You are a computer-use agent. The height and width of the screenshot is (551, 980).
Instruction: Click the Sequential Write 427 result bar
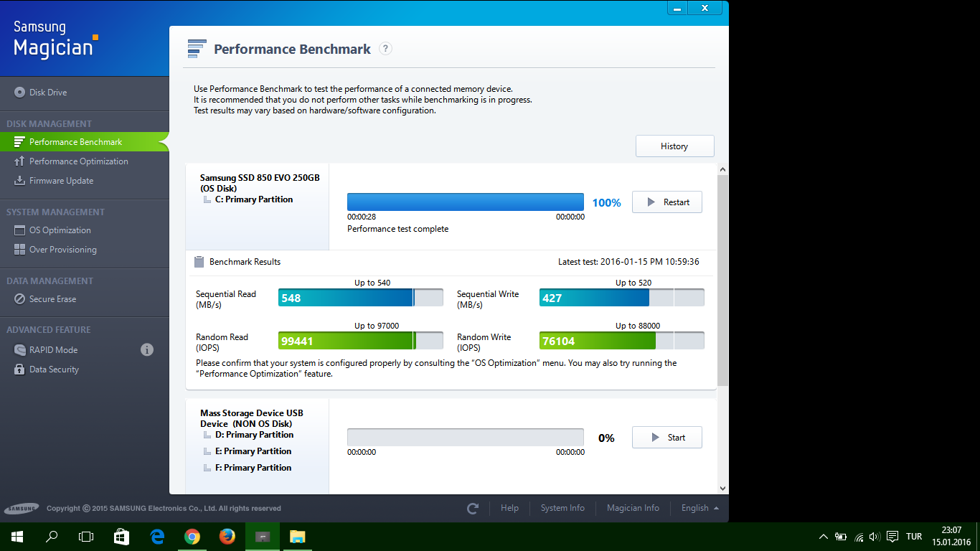click(622, 298)
